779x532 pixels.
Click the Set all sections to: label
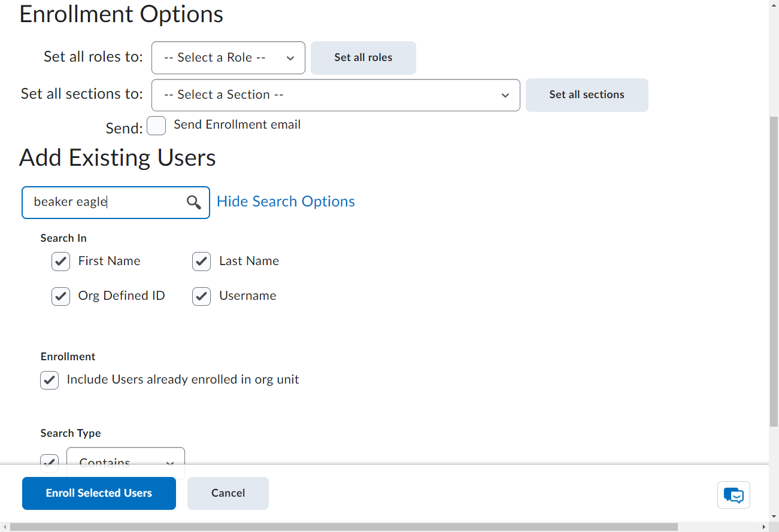click(82, 94)
